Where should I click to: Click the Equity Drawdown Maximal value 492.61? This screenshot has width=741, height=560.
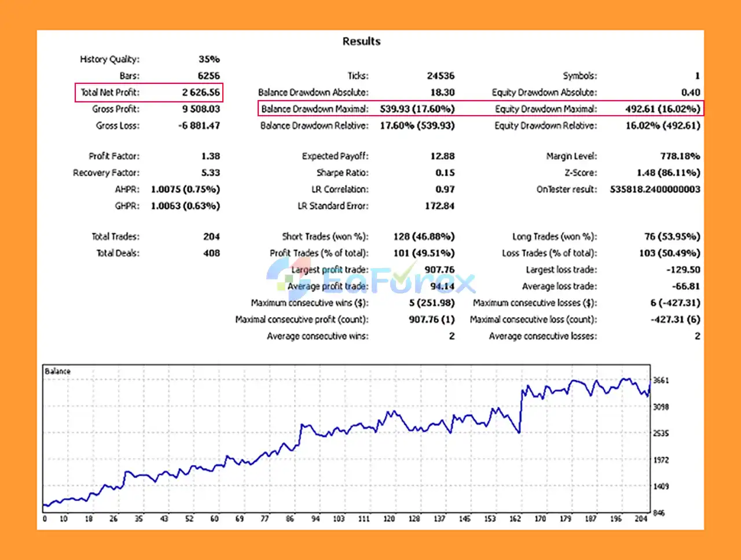coord(662,109)
